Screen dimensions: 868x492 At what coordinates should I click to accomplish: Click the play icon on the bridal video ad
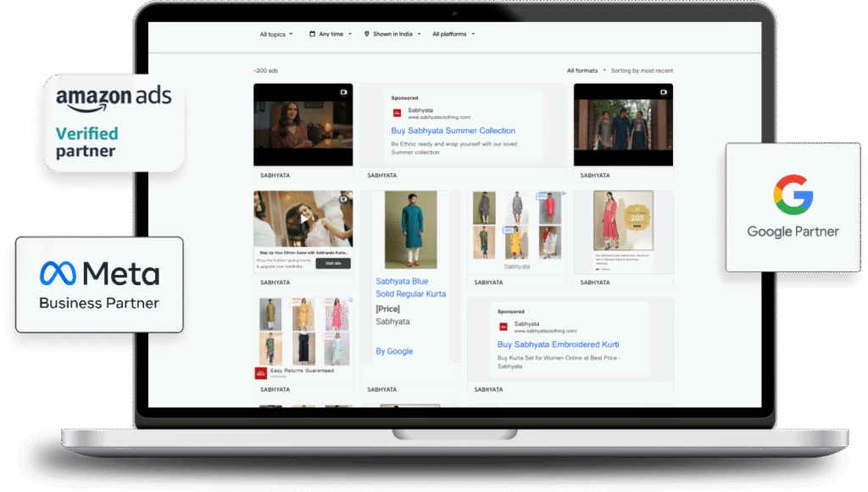coord(303,219)
